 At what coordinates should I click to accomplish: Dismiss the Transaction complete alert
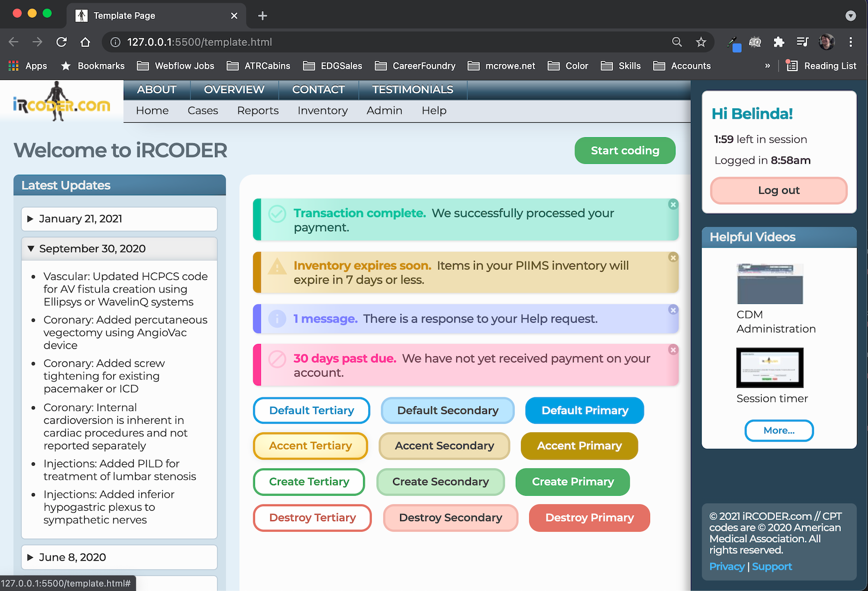[673, 205]
